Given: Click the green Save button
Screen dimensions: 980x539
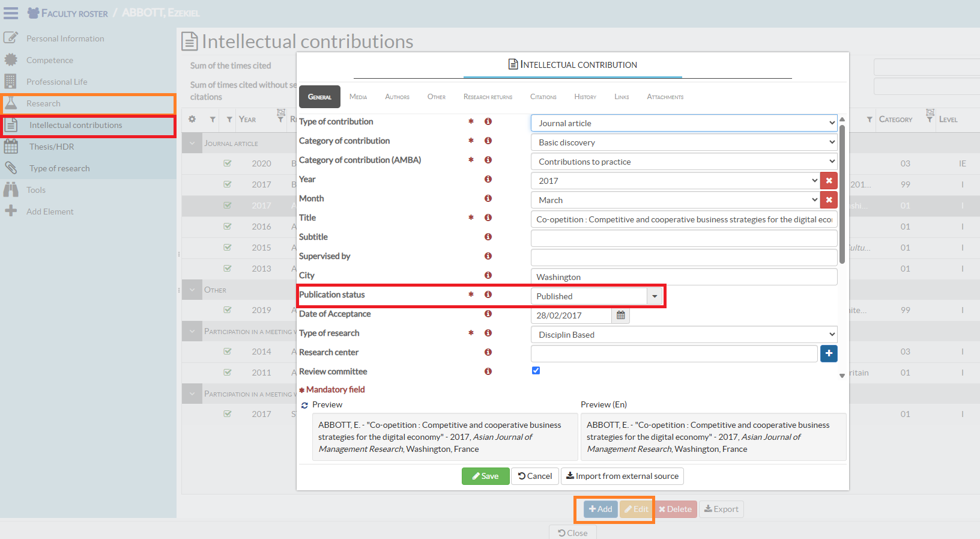Looking at the screenshot, I should point(485,476).
